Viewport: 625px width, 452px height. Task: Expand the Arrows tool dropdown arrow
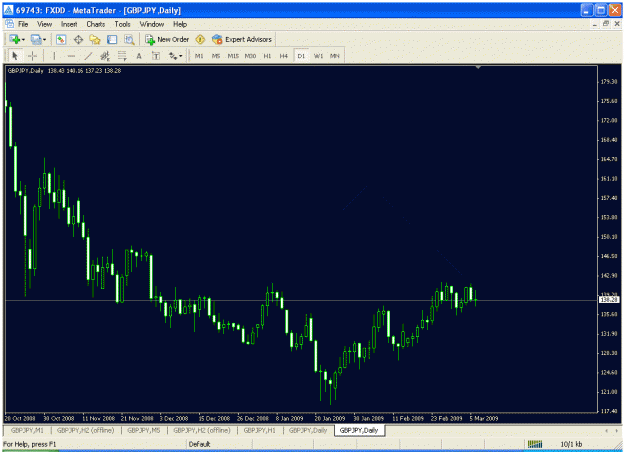(181, 56)
